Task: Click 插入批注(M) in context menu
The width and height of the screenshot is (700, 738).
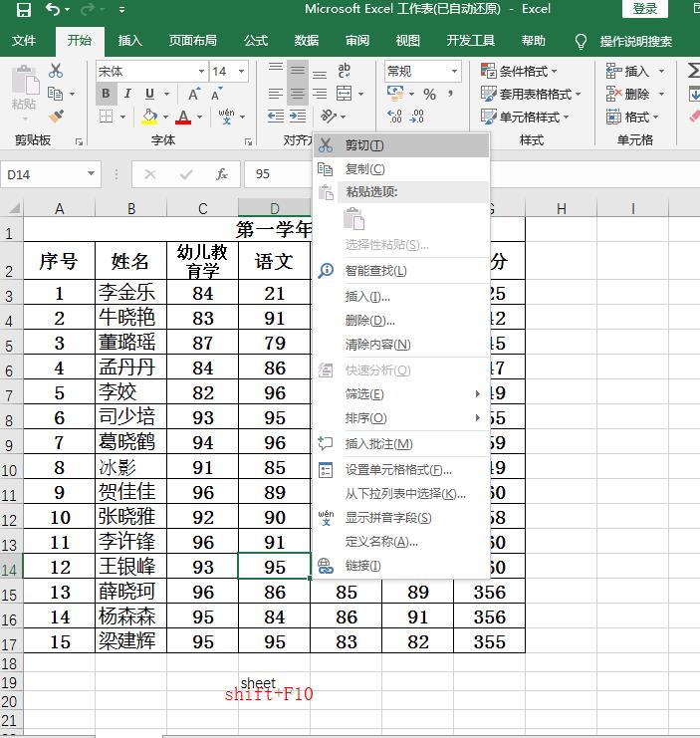Action: click(401, 444)
